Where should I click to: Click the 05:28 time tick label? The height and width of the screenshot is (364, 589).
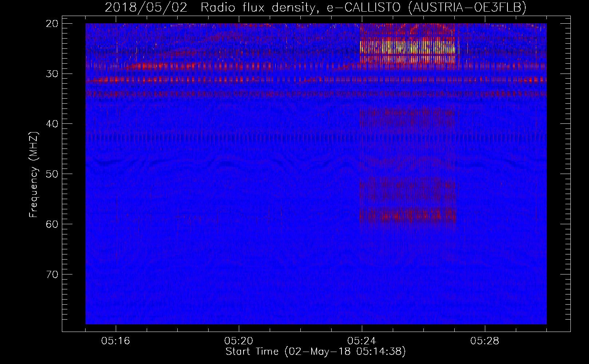pos(485,341)
